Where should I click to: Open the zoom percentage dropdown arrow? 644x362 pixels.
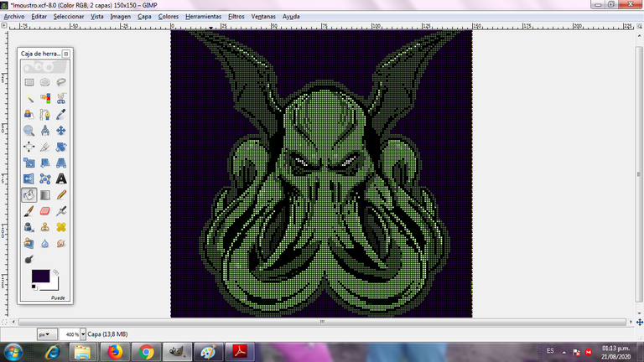click(83, 334)
